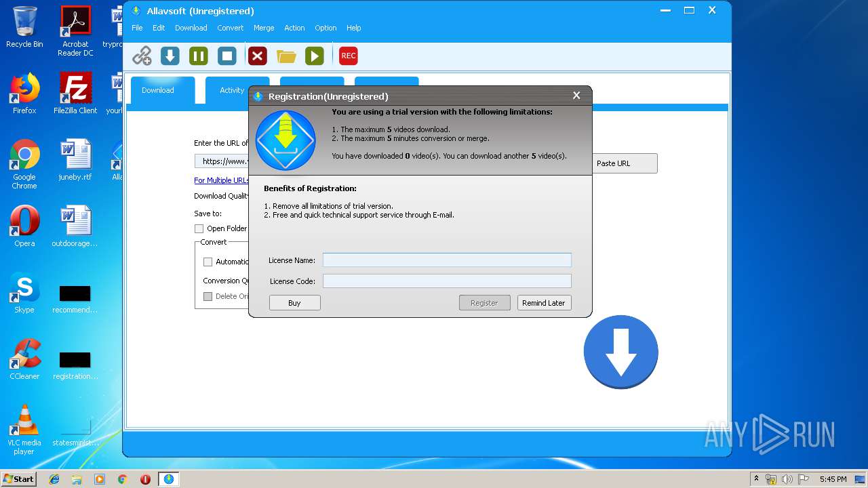Click the Buy button in Registration dialog
The width and height of the screenshot is (868, 488).
[295, 303]
